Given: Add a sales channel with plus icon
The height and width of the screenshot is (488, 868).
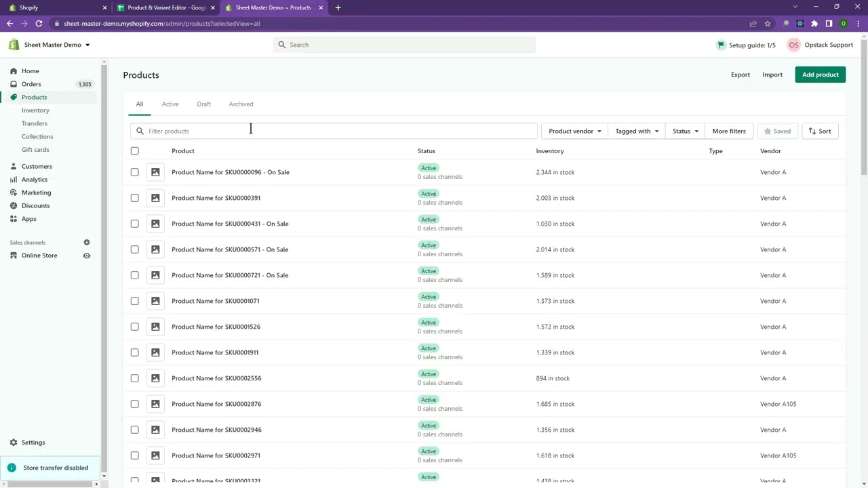Looking at the screenshot, I should 87,243.
